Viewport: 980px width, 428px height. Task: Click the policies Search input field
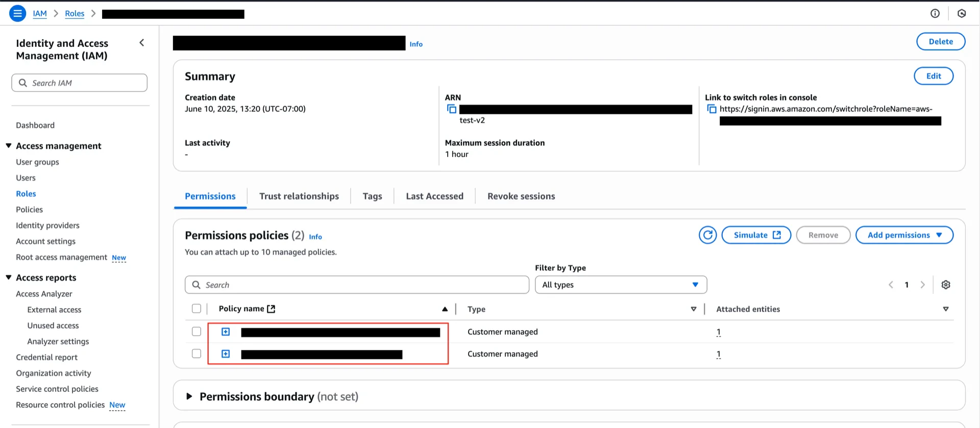coord(357,285)
